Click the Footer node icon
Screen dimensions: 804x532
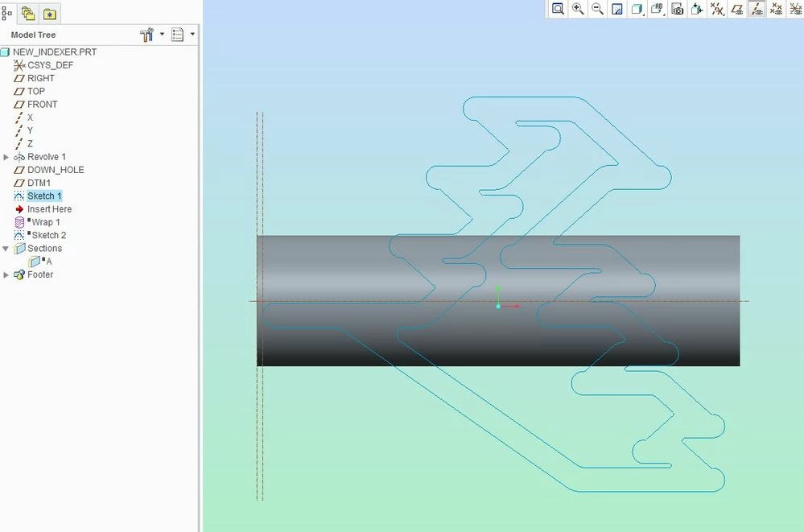(19, 275)
